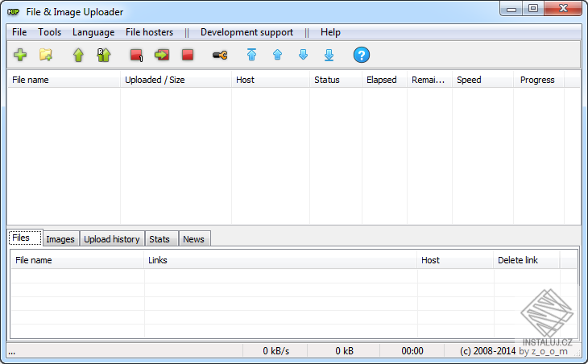
Task: Move item to top of queue
Action: (251, 55)
